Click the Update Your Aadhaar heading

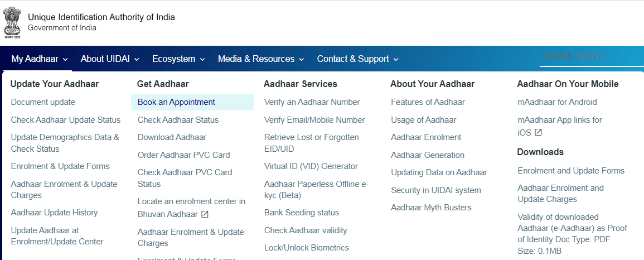pyautogui.click(x=55, y=84)
